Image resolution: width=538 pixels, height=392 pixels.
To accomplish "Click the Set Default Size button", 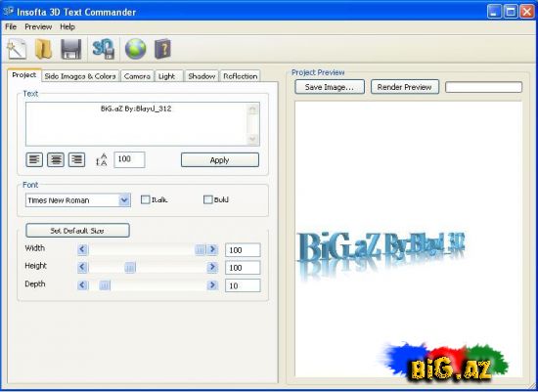I will [77, 231].
